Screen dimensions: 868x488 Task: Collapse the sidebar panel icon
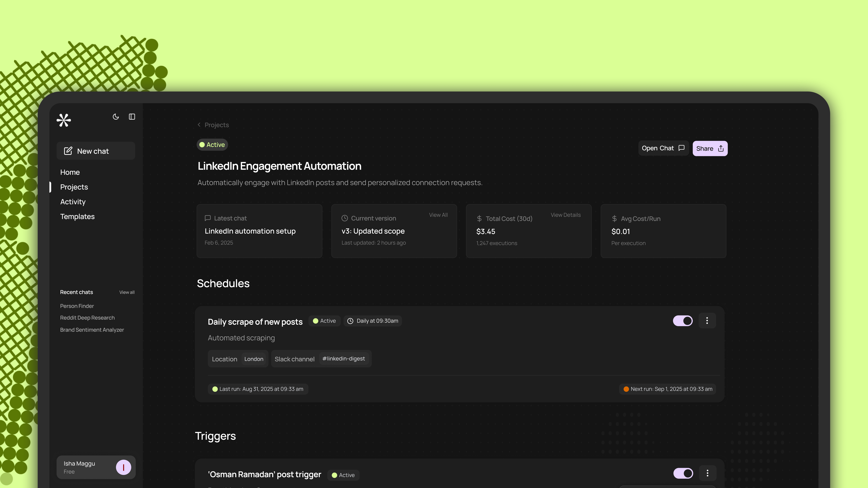132,116
